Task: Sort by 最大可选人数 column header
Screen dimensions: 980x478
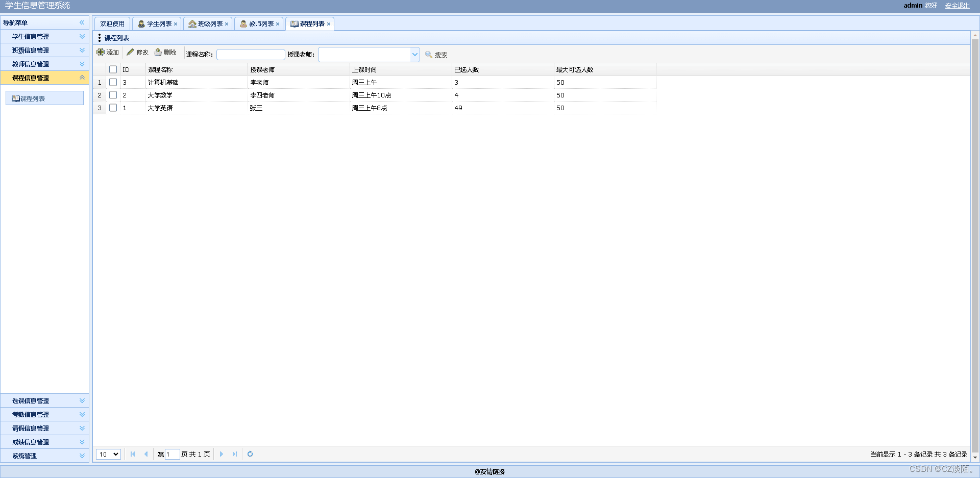Action: [605, 69]
